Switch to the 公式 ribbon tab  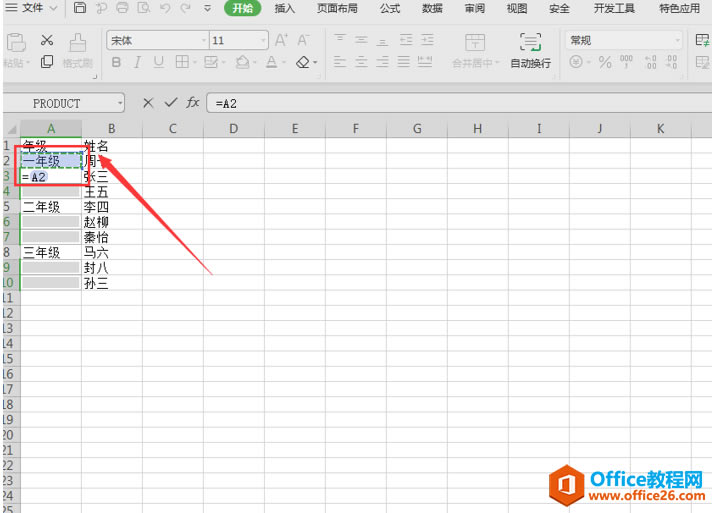[x=390, y=8]
